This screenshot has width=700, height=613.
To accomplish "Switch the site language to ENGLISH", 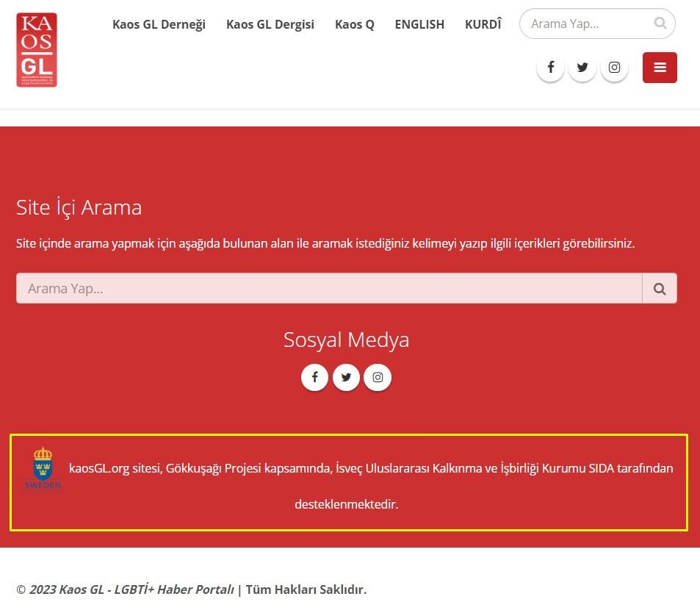I will (419, 24).
